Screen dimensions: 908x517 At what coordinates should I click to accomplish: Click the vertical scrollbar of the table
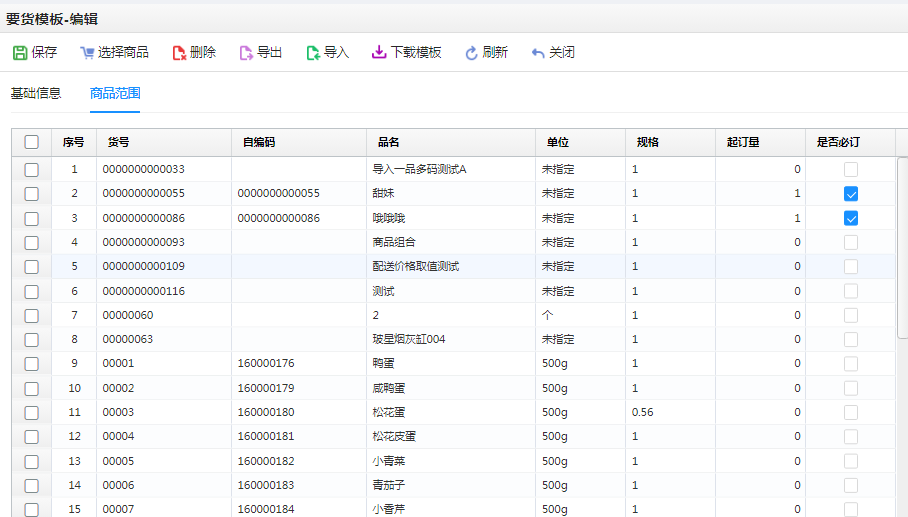point(902,248)
